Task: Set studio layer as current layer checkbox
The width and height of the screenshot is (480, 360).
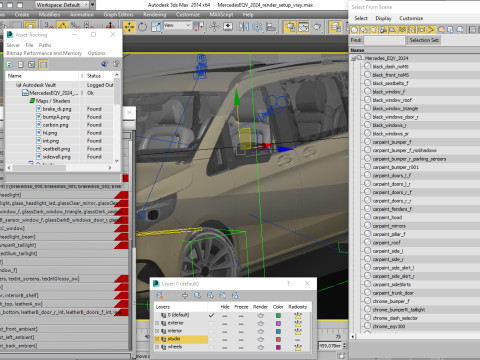Action: [211, 339]
